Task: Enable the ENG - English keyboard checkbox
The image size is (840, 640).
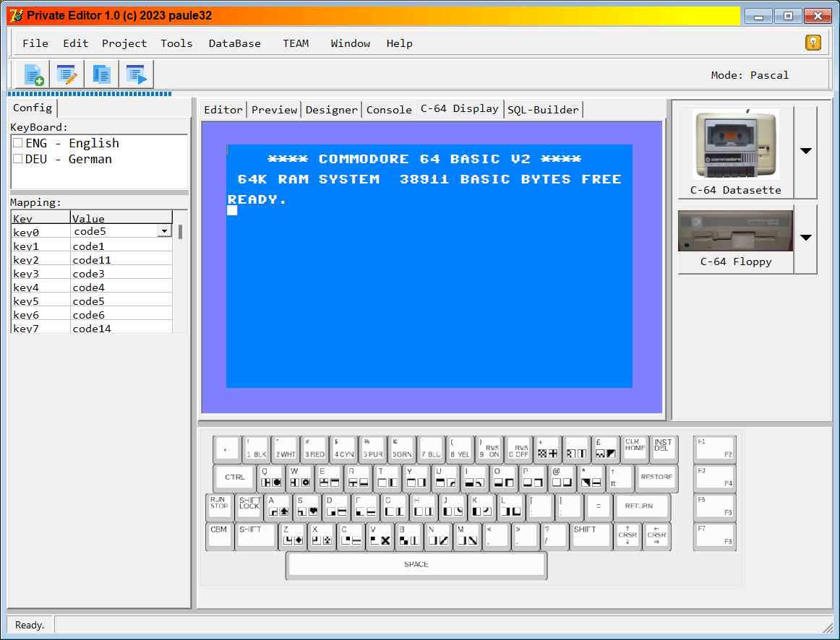Action: [x=18, y=143]
